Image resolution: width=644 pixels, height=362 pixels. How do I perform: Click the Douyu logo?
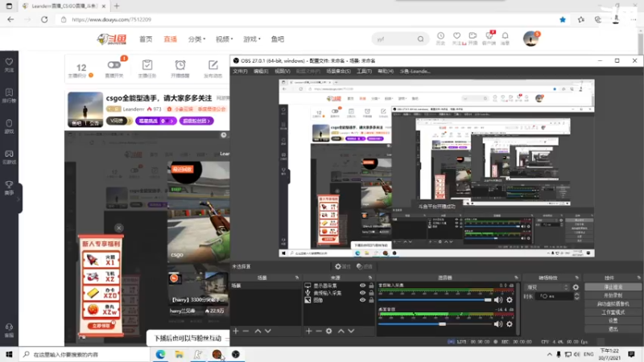pos(112,39)
